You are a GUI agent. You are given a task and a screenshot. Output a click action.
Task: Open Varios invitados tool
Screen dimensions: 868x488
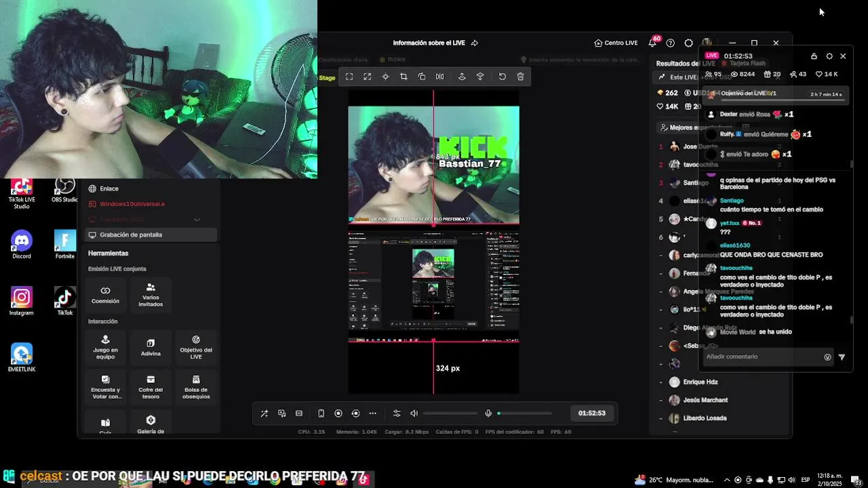point(151,295)
